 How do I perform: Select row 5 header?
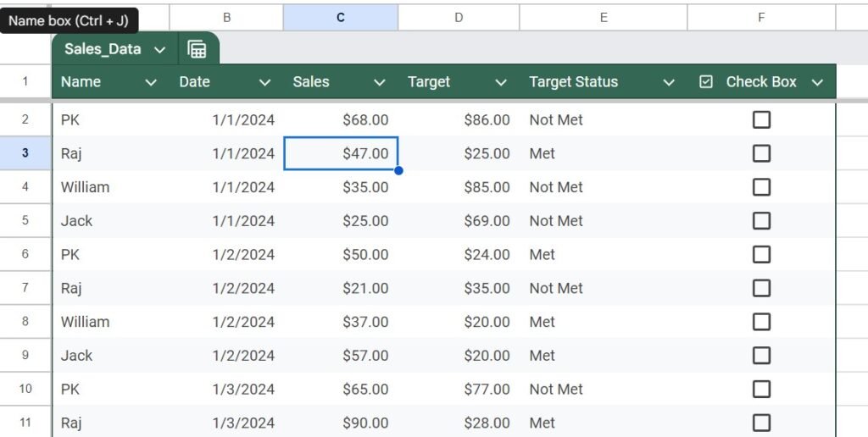click(x=25, y=221)
